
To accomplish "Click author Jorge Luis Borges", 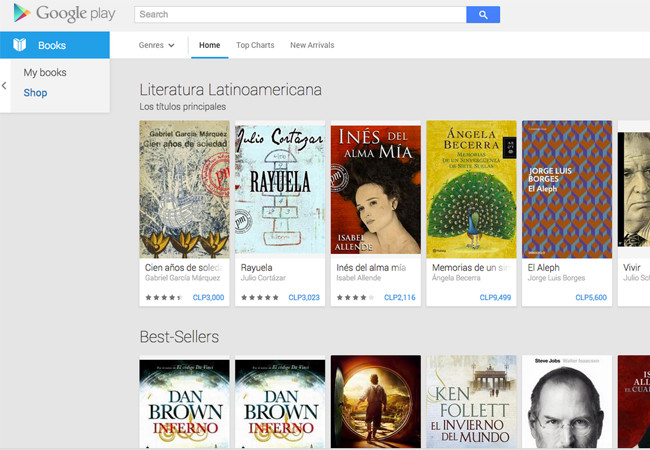I will point(556,278).
